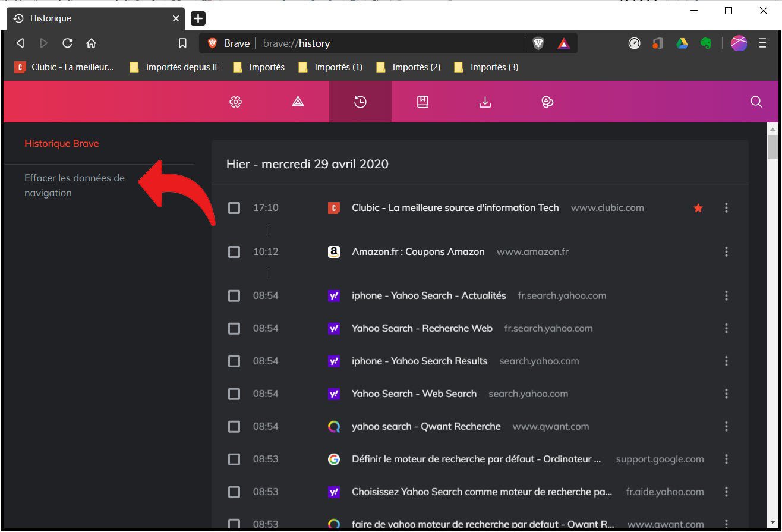Click search magnifier in history header
782x532 pixels.
tap(756, 102)
